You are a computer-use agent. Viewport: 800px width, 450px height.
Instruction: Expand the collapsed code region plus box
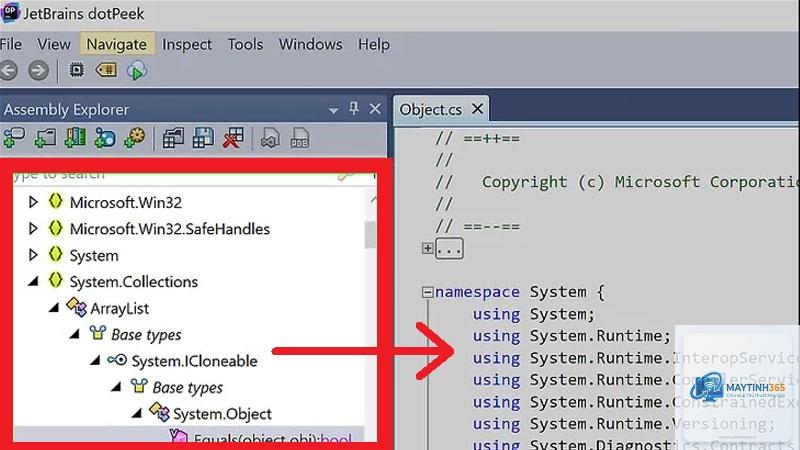[x=428, y=248]
